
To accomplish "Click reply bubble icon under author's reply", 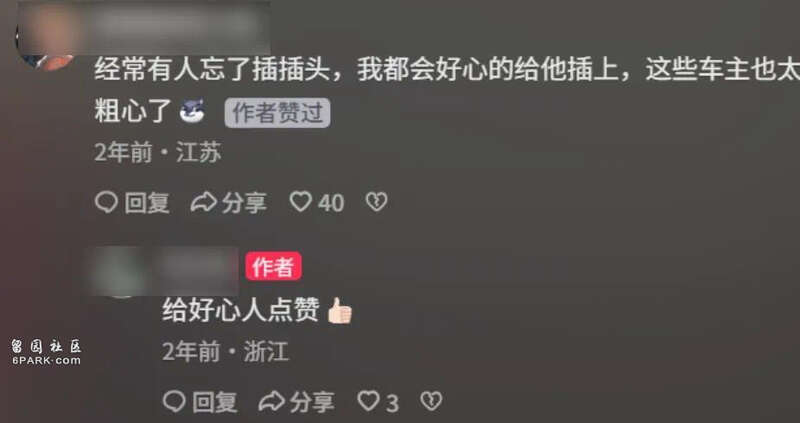I will [174, 402].
